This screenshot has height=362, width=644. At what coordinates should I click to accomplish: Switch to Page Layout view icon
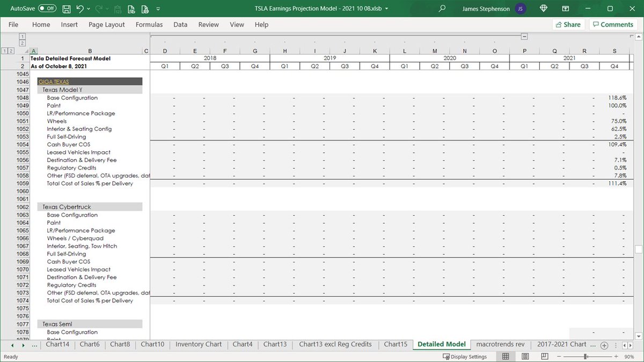click(525, 357)
